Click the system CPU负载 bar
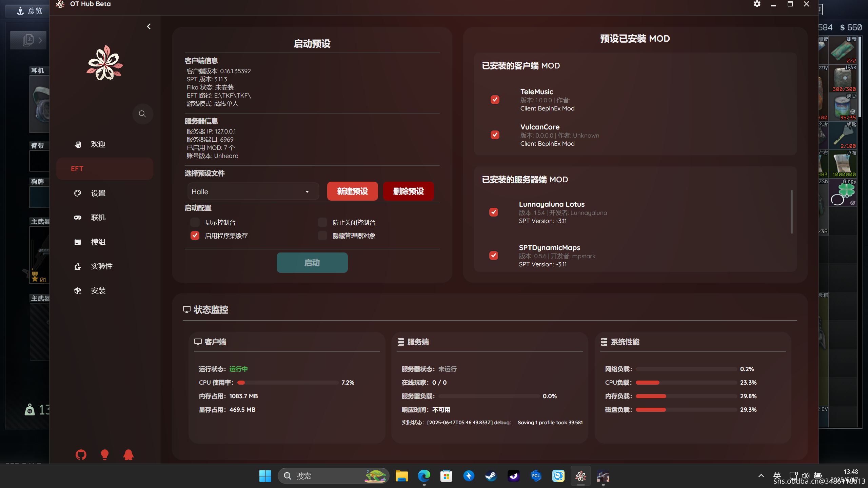The image size is (868, 488). point(686,383)
